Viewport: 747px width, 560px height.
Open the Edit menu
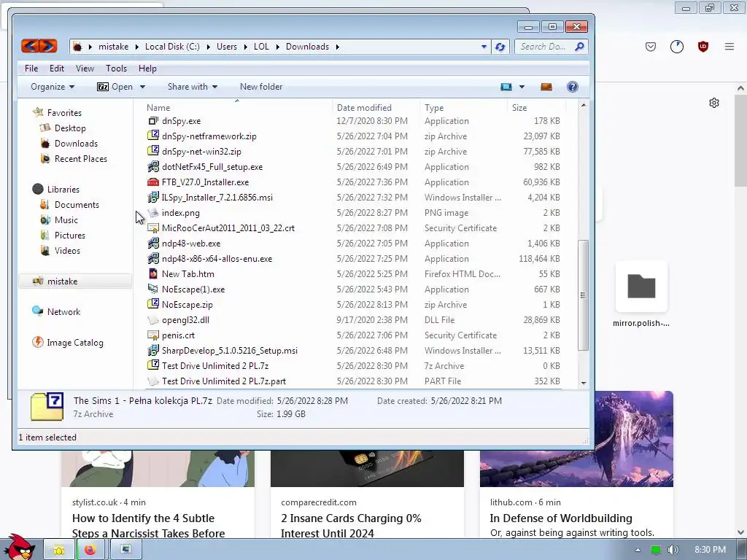click(x=57, y=68)
